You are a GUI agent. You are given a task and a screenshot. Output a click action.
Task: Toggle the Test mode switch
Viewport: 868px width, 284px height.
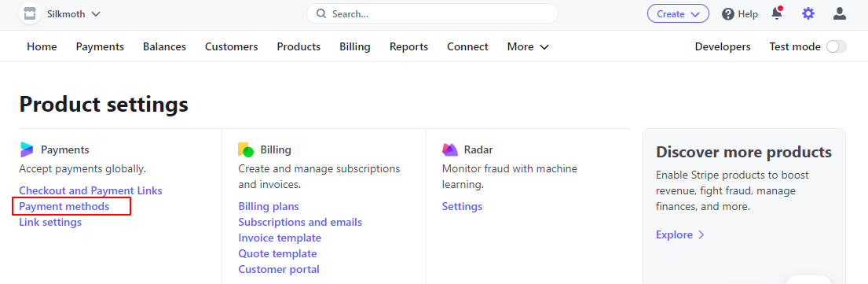[836, 47]
